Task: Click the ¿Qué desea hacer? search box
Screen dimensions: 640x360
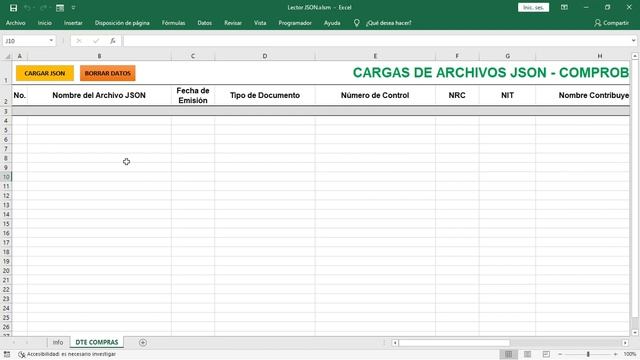Action: click(x=389, y=23)
